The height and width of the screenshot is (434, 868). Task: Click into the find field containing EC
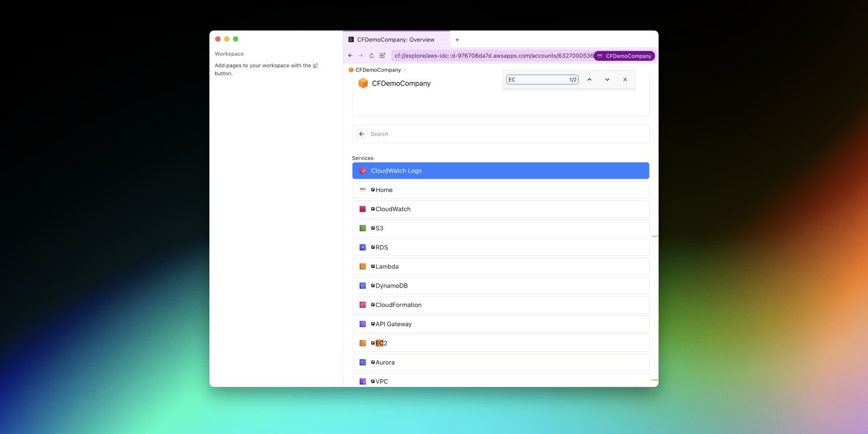click(542, 80)
